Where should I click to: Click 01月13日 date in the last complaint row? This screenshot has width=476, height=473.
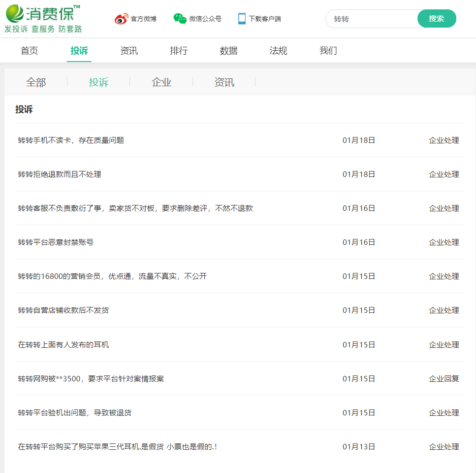coord(359,446)
